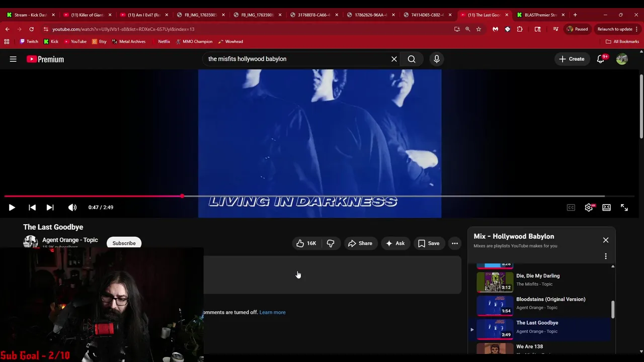
Task: Switch to the Stream - Kick Dashboard tab
Action: pyautogui.click(x=30, y=15)
